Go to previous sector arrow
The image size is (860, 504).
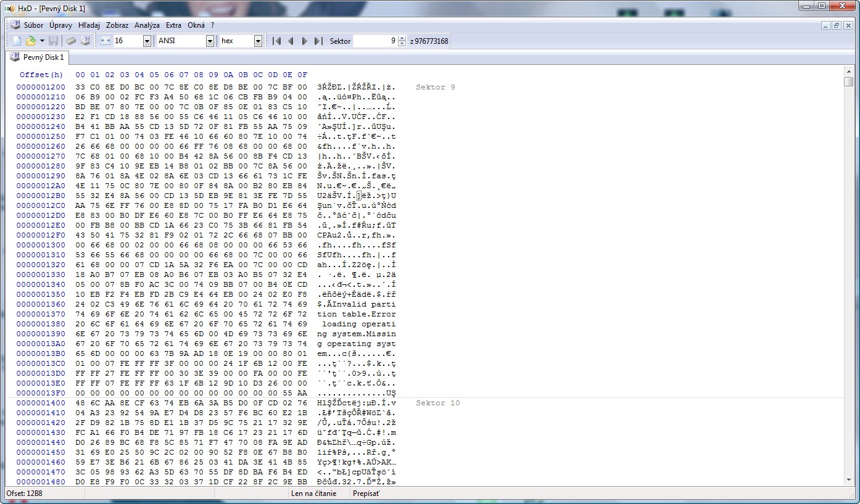(x=291, y=41)
